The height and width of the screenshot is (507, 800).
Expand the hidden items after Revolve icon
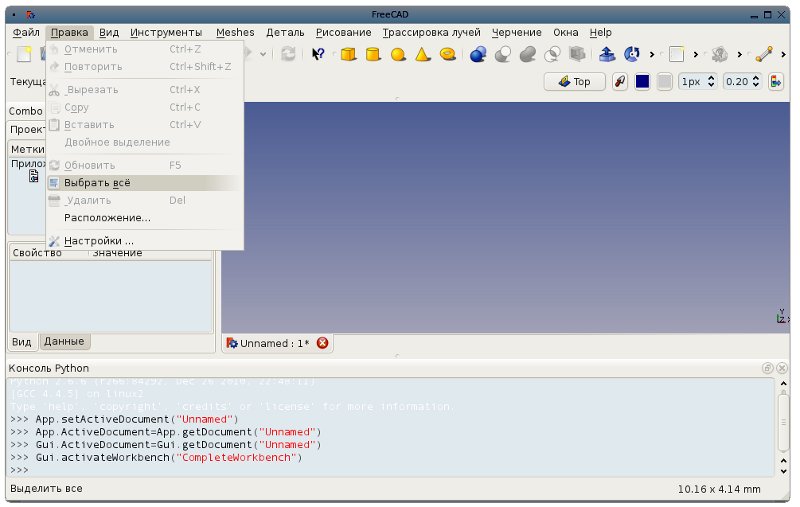652,54
